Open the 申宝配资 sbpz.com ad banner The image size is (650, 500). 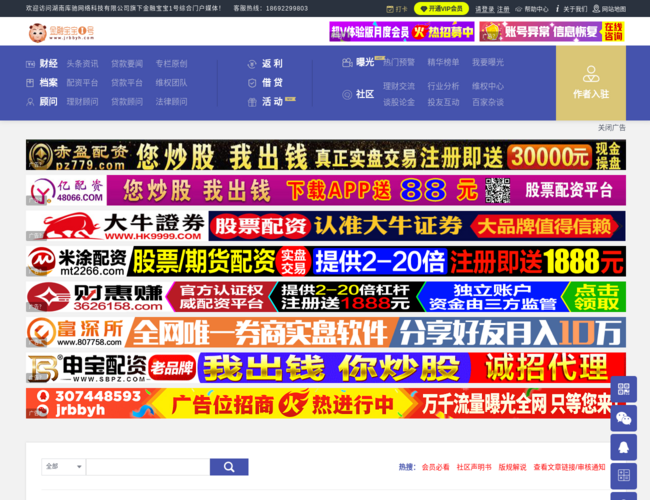tap(326, 368)
